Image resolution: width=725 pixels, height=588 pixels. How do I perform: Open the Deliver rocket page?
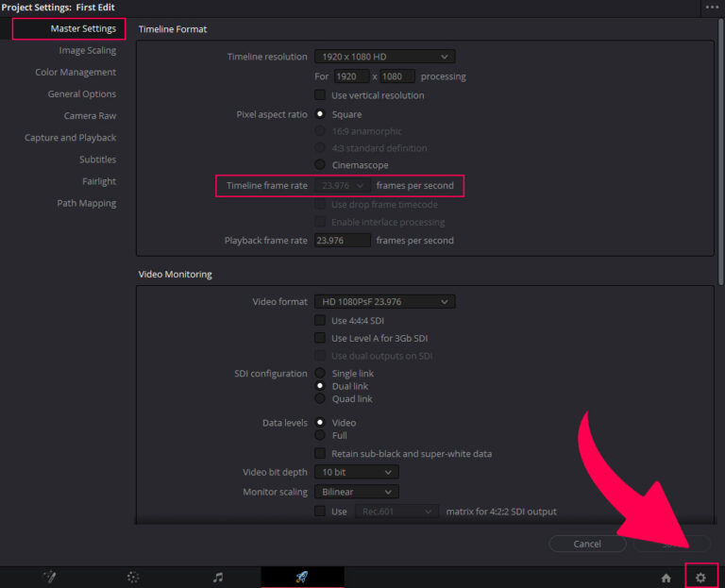302,577
